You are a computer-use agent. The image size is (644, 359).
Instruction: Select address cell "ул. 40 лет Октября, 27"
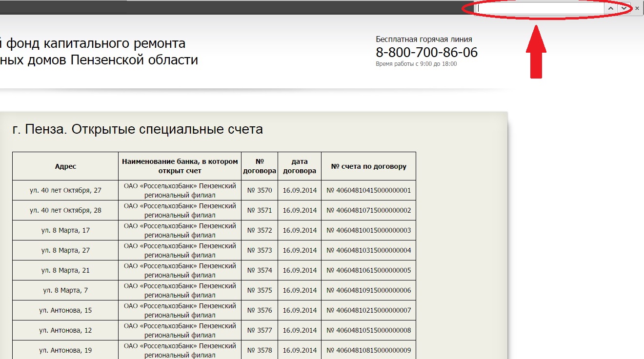(65, 190)
